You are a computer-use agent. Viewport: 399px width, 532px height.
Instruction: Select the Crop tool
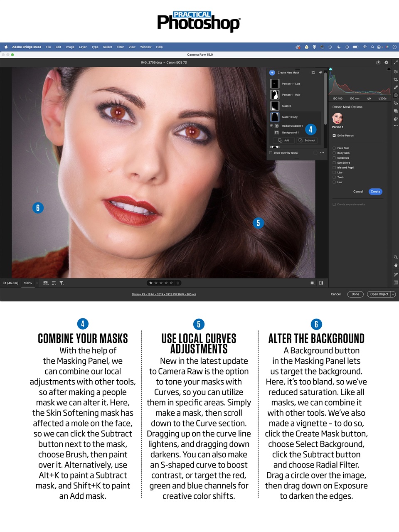pyautogui.click(x=396, y=79)
